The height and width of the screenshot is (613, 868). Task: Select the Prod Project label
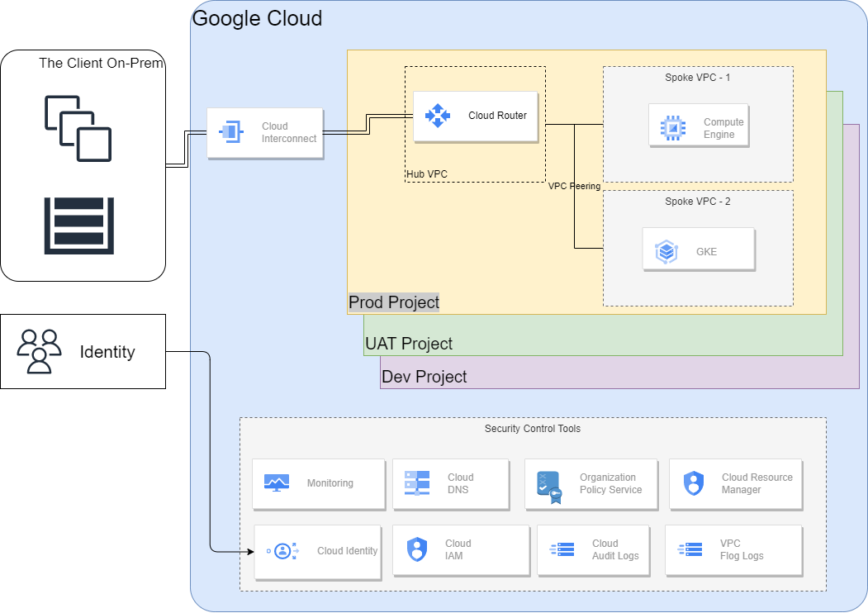394,302
